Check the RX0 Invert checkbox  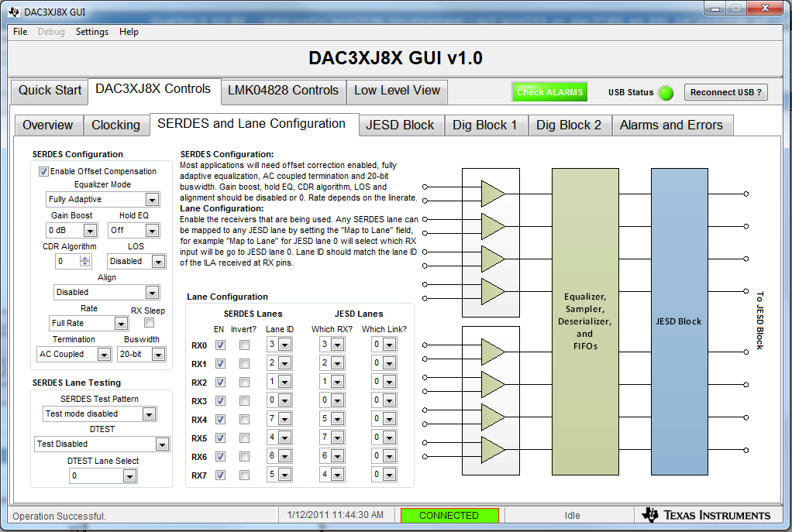(x=244, y=345)
